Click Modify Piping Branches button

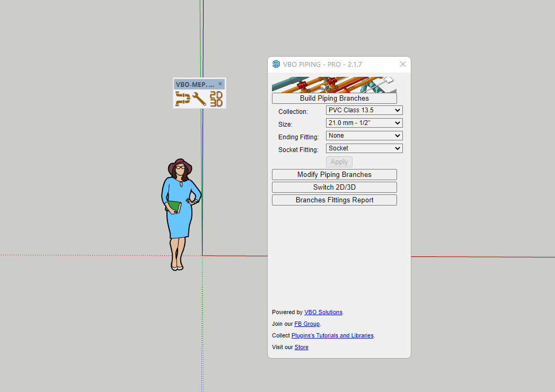click(334, 175)
